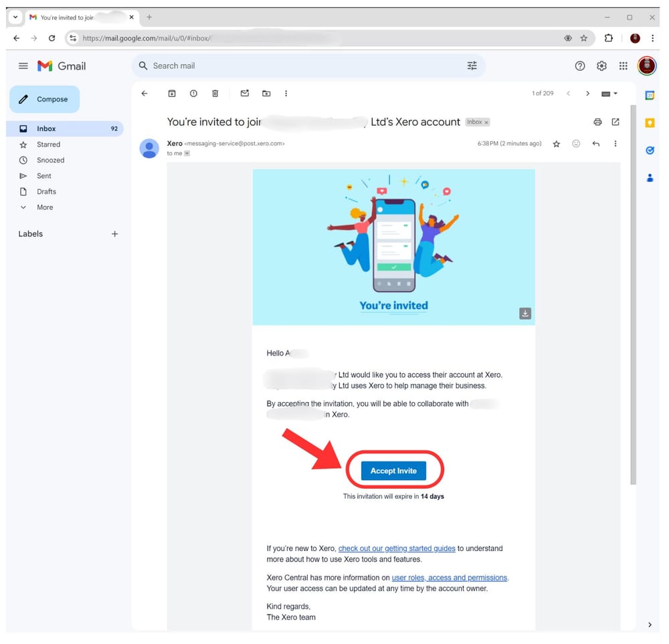Click inside the Search mail field
Screen dimensions: 669x644
301,66
